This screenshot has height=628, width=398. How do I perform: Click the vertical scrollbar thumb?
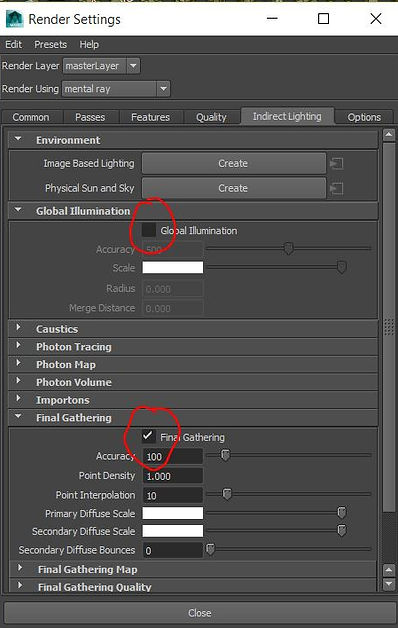(x=389, y=327)
